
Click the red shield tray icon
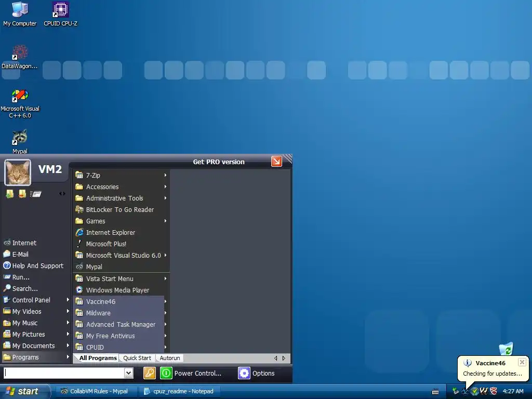pos(494,391)
